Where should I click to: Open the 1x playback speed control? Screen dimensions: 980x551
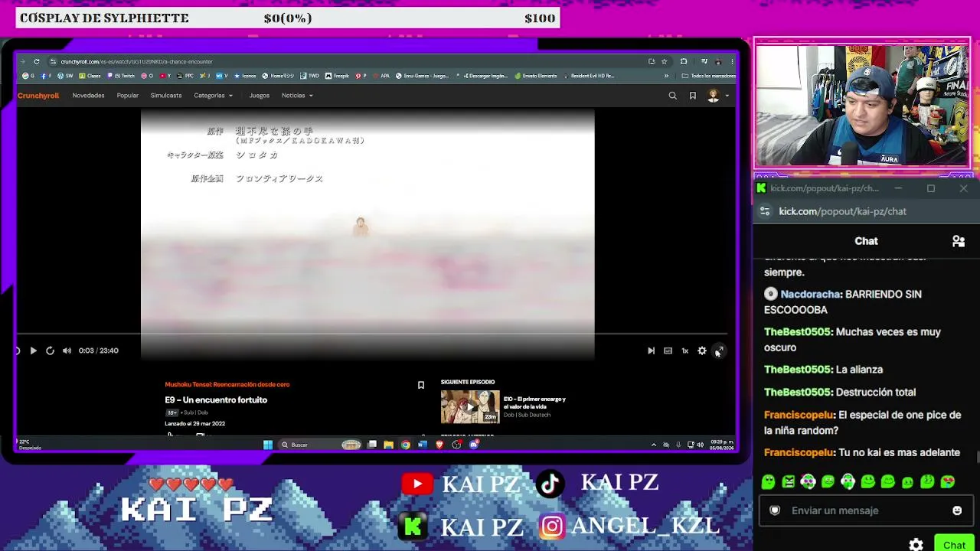(684, 350)
